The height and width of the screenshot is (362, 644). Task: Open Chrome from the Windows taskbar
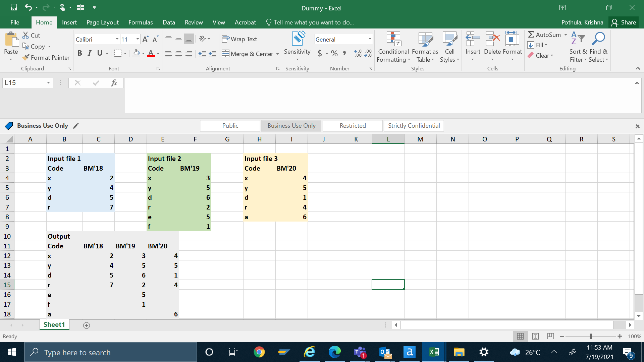(259, 352)
